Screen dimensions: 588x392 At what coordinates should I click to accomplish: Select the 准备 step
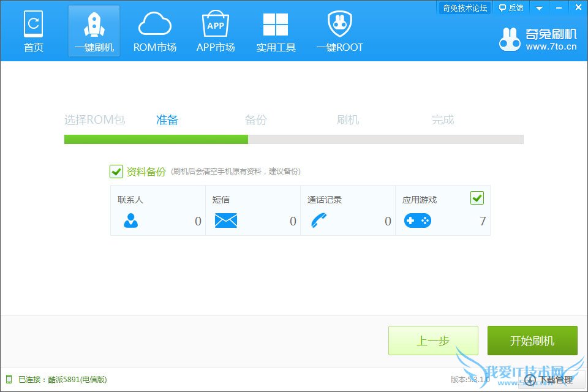tap(167, 119)
